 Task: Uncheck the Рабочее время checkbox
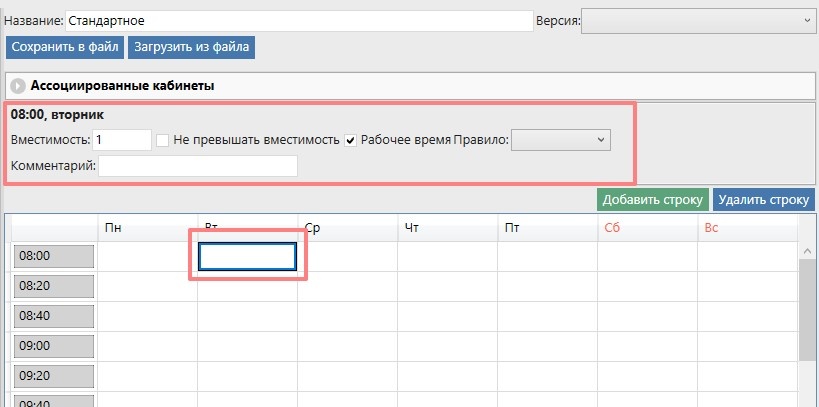coord(350,140)
